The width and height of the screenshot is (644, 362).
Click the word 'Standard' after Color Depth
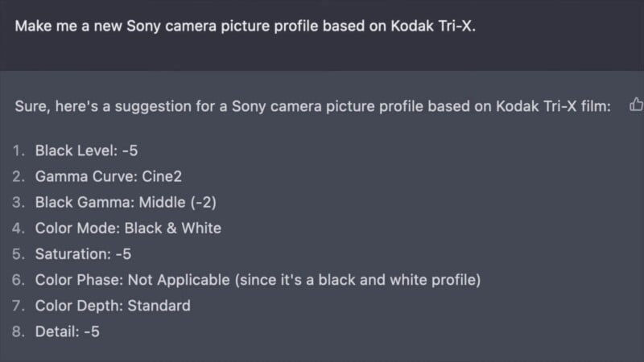(x=159, y=306)
